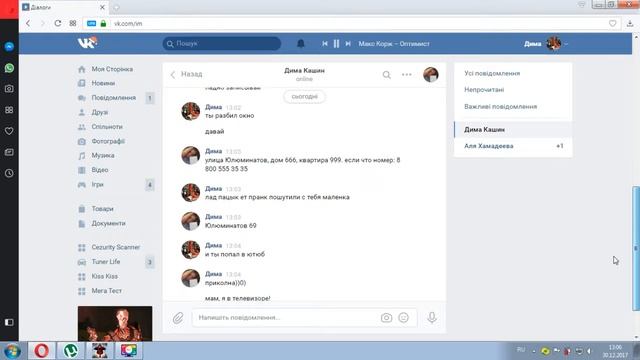
Task: Open a new browser tab
Action: tap(116, 7)
